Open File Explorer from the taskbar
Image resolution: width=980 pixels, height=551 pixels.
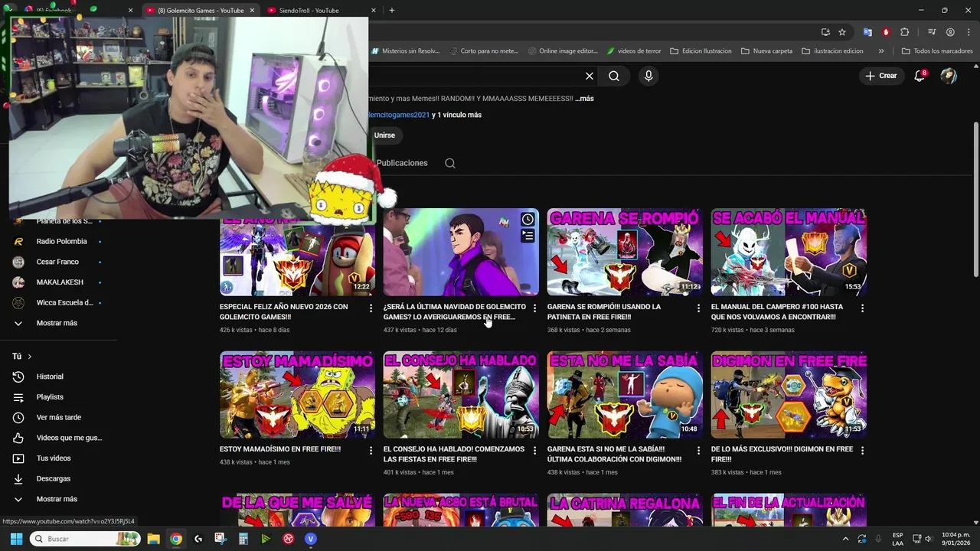[x=153, y=539]
